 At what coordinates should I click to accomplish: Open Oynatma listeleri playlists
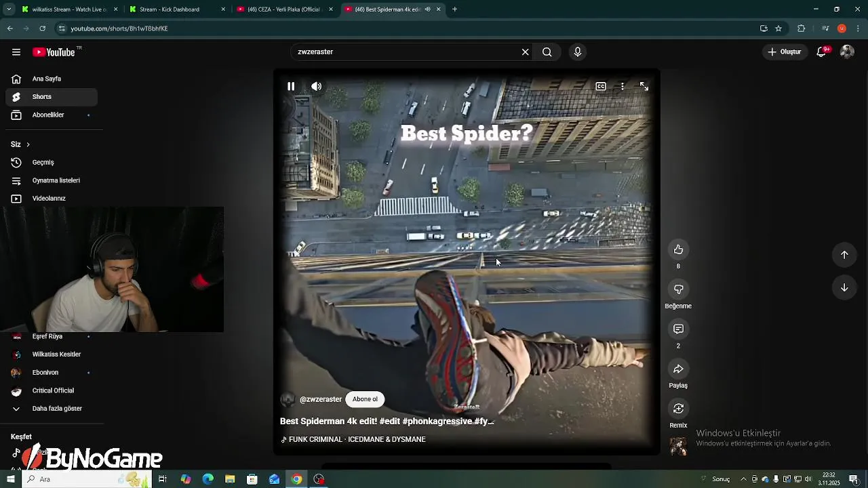[x=52, y=181]
